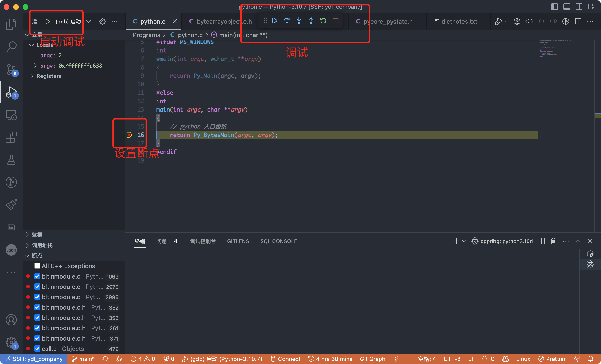Disable the bltinmodule.c 1069 breakpoint

pyautogui.click(x=37, y=276)
